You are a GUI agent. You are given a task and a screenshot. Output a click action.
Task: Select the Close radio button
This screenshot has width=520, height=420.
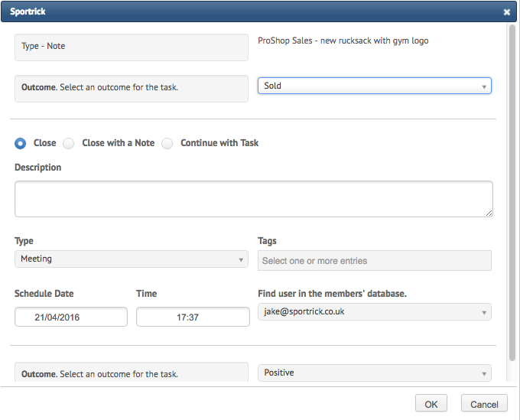(20, 143)
